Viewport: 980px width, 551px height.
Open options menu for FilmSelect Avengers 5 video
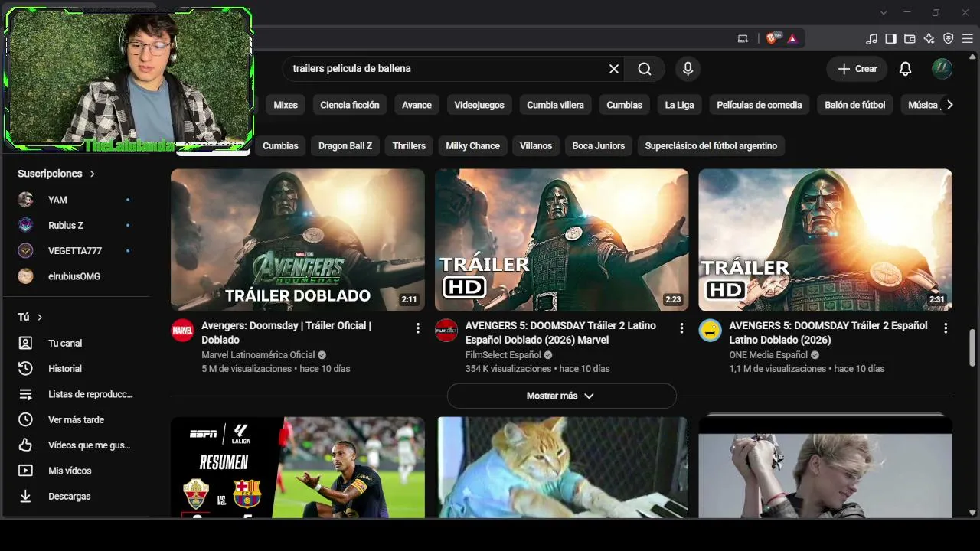click(681, 328)
